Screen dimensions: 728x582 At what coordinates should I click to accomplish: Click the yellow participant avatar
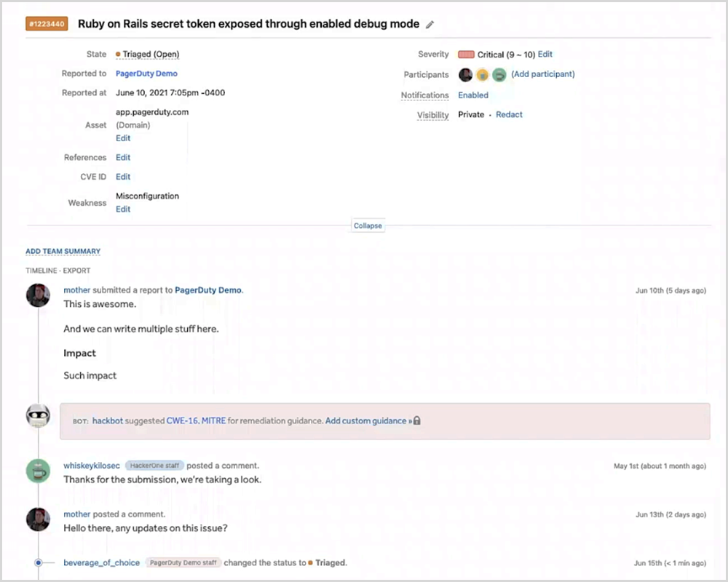(482, 74)
